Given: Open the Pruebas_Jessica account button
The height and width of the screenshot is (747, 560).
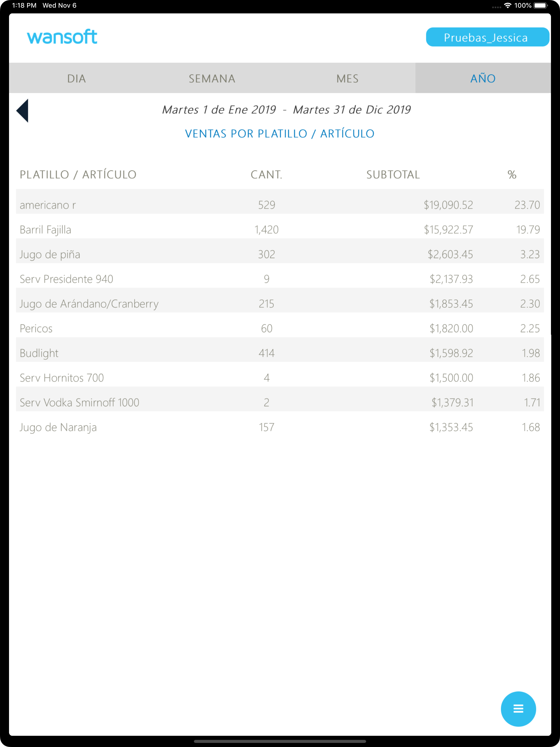Looking at the screenshot, I should point(487,37).
